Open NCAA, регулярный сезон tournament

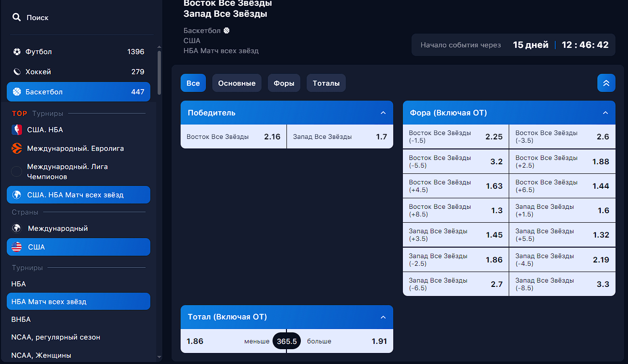tap(79, 337)
